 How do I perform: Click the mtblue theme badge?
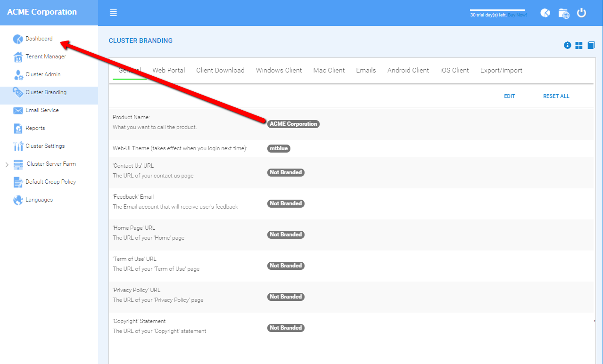[279, 148]
